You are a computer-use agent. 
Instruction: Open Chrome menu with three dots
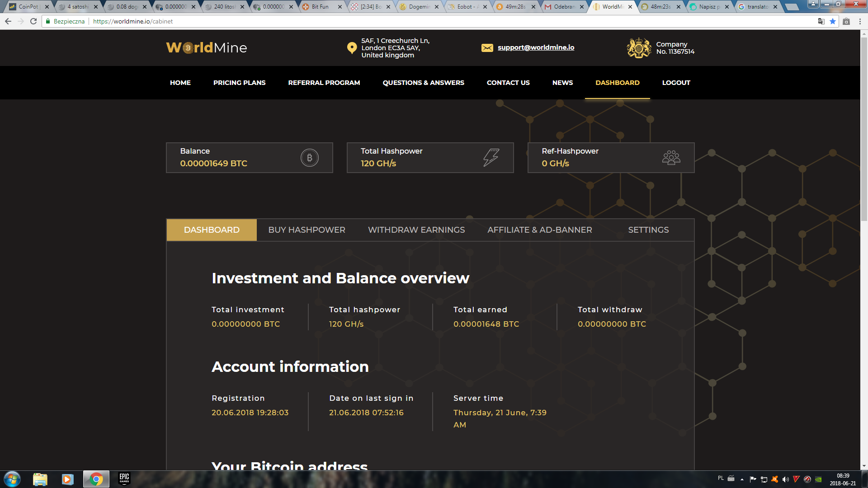point(860,21)
